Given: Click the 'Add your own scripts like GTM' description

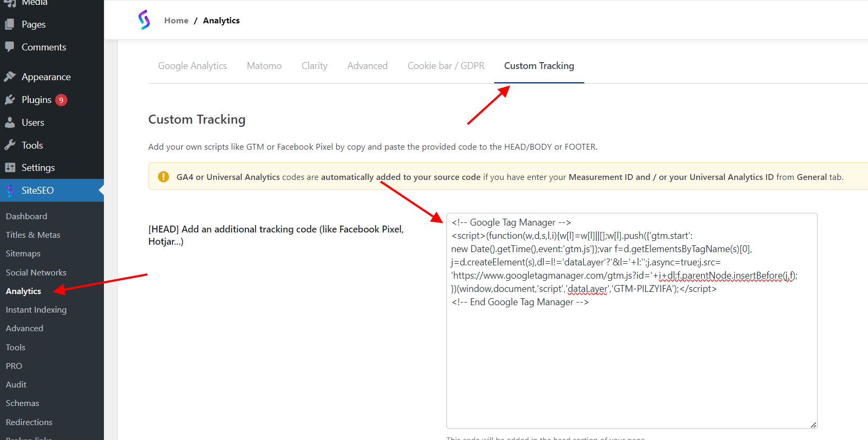Looking at the screenshot, I should tap(373, 146).
